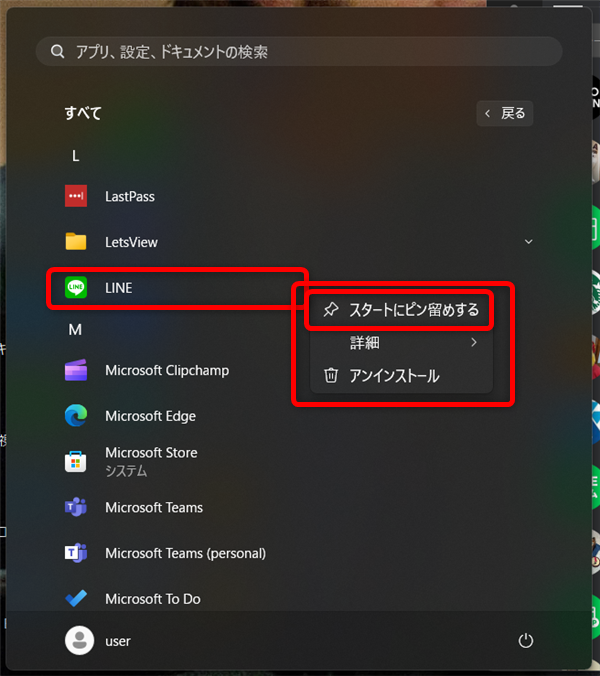Viewport: 600px width, 676px height.
Task: Click the Microsoft To Do checkmark icon
Action: [x=76, y=598]
